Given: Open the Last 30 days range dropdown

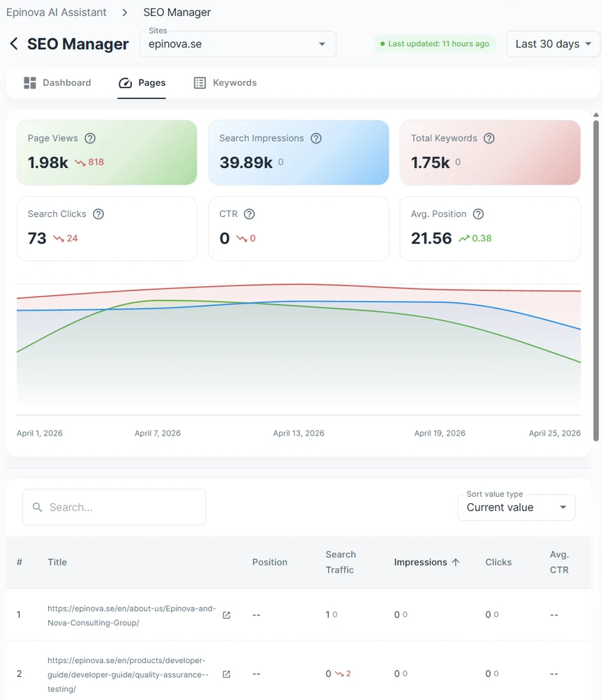Looking at the screenshot, I should 553,44.
